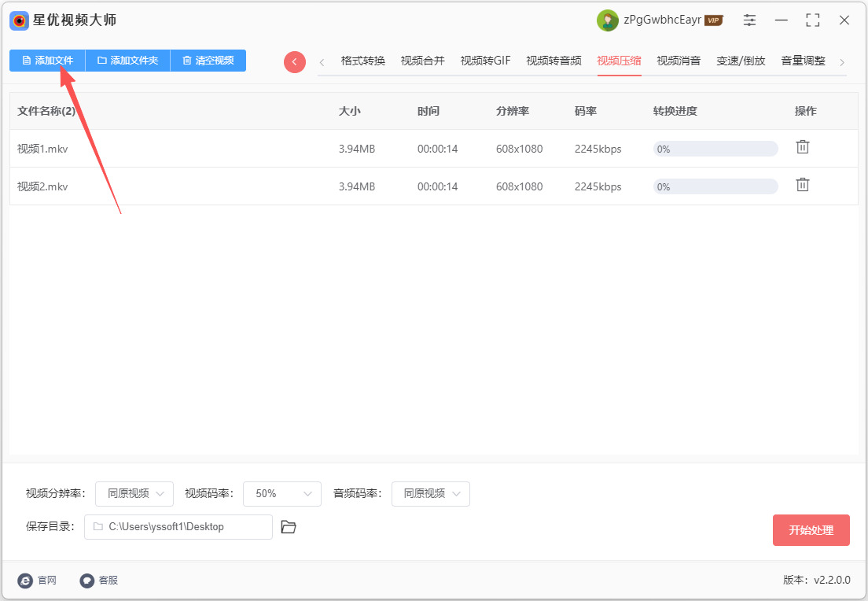Click 2245kbps bitrate of 视频2.mkv
Screen dimensions: 868x601
(598, 186)
